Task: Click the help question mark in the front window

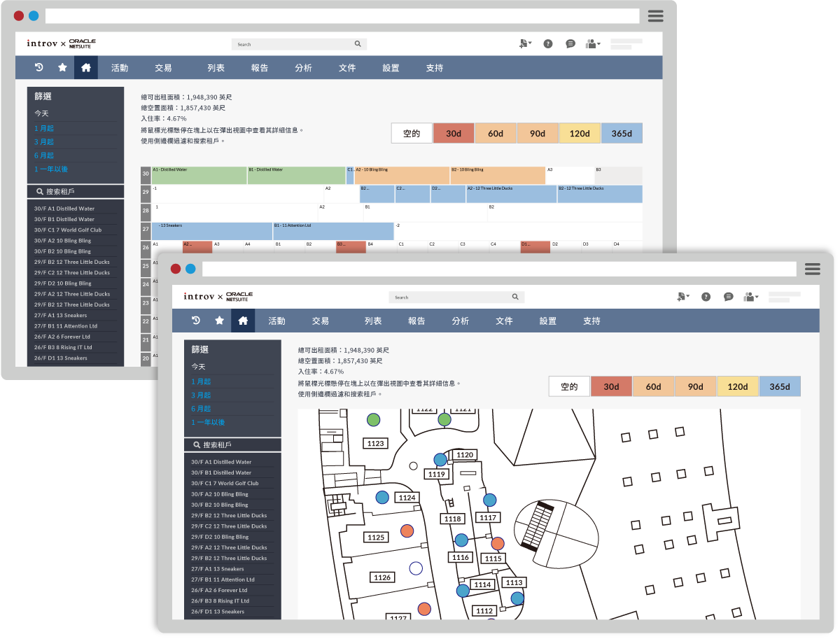Action: pos(706,297)
